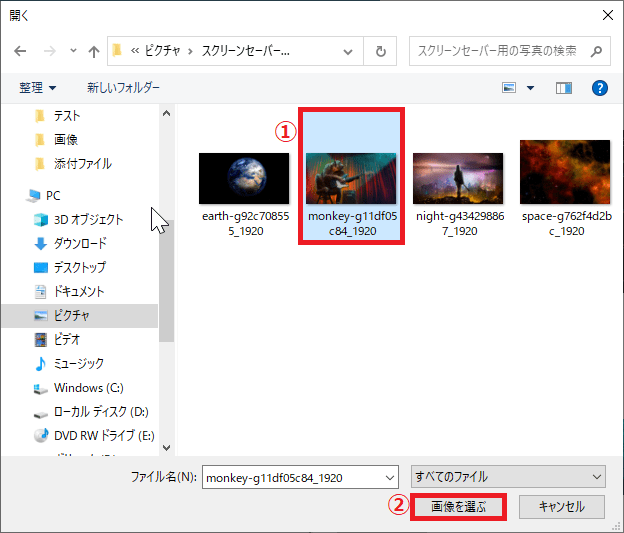Open the すべてのファイル type dropdown
This screenshot has height=533, width=624.
[x=508, y=476]
